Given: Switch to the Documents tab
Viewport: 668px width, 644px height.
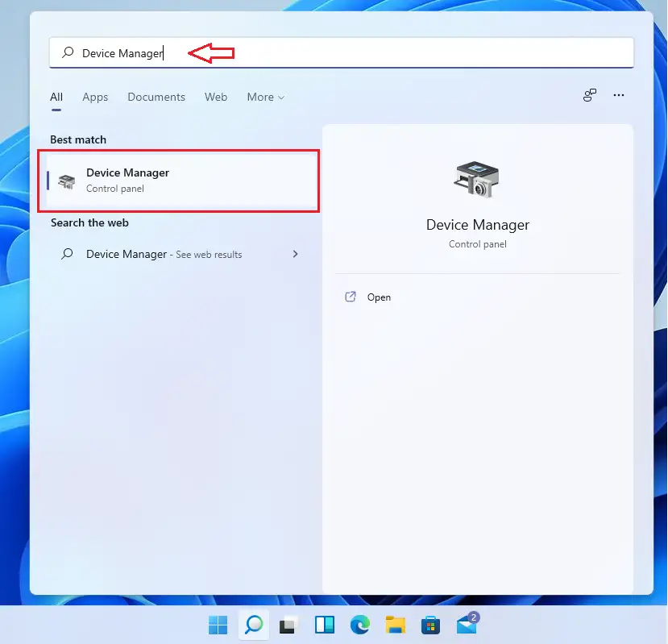Looking at the screenshot, I should tap(156, 97).
